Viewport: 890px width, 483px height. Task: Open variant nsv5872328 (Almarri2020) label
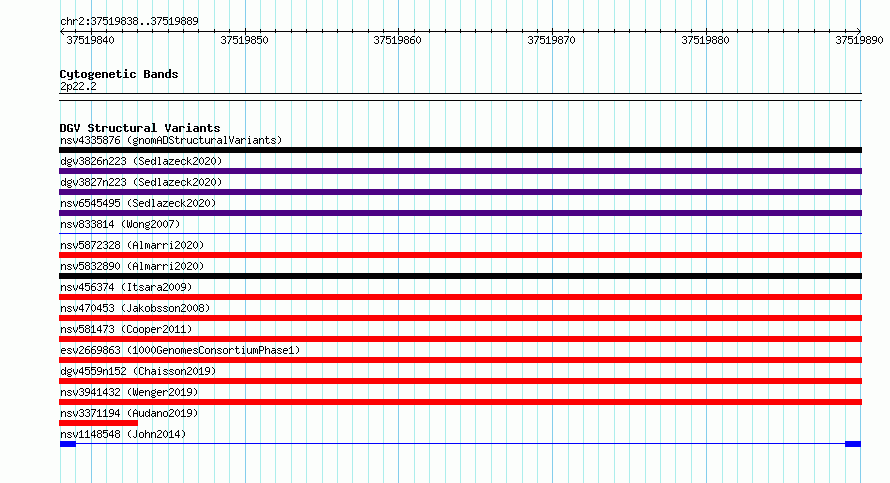[x=132, y=245]
